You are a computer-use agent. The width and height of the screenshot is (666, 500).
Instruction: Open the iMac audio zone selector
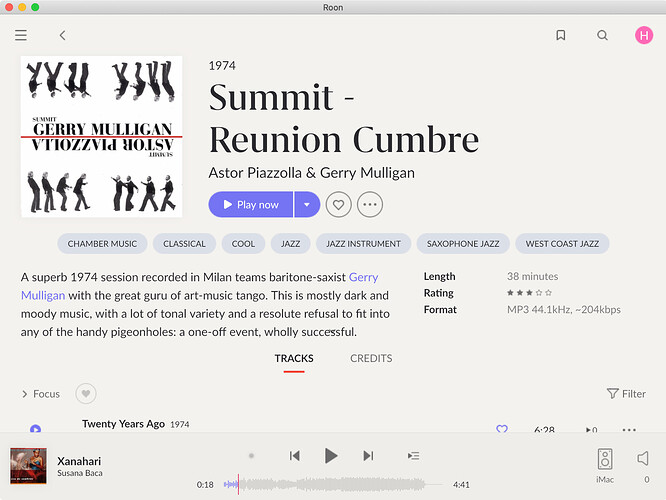point(605,466)
